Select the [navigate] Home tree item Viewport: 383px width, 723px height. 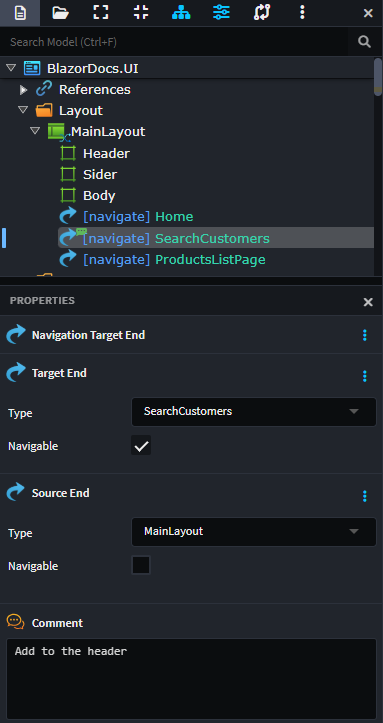(x=138, y=216)
